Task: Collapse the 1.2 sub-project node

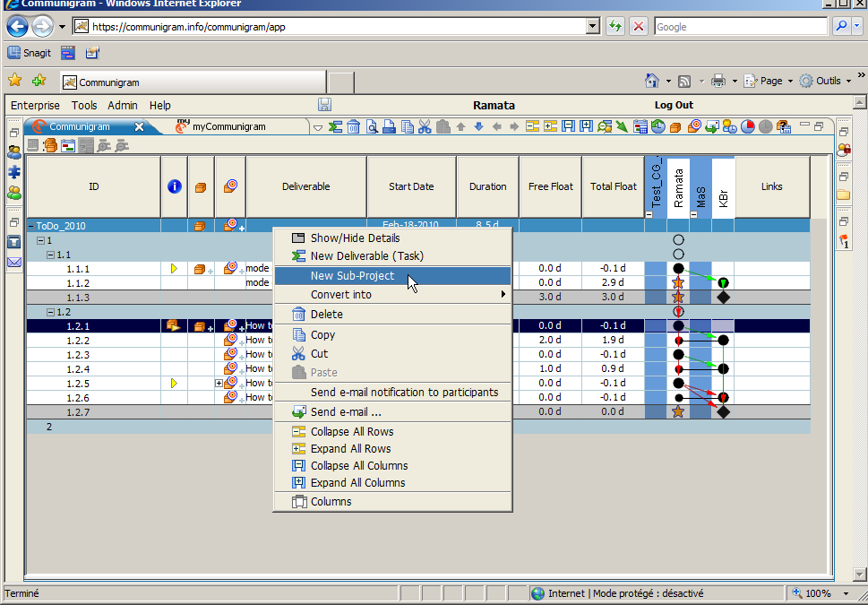Action: tap(50, 313)
